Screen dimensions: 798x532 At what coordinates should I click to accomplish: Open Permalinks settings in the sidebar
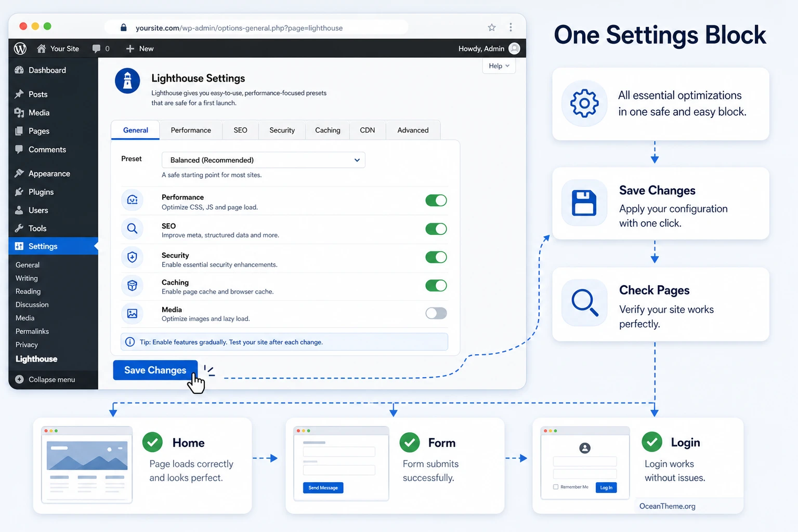click(32, 331)
